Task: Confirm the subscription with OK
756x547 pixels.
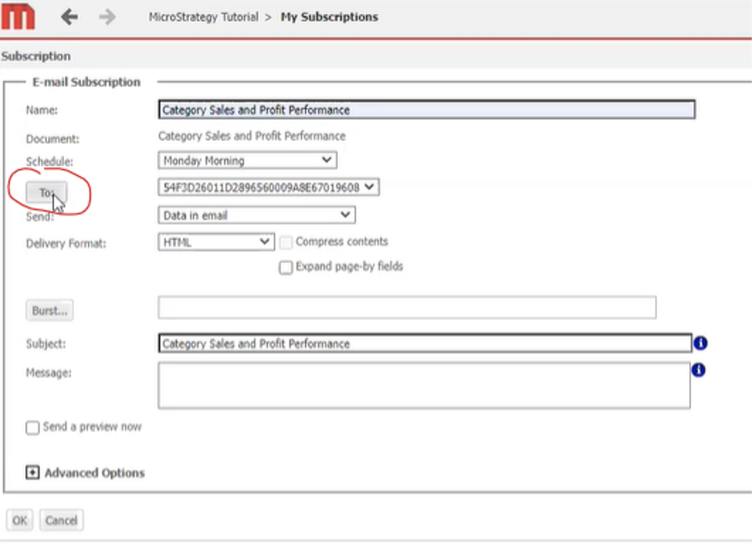Action: (x=19, y=520)
